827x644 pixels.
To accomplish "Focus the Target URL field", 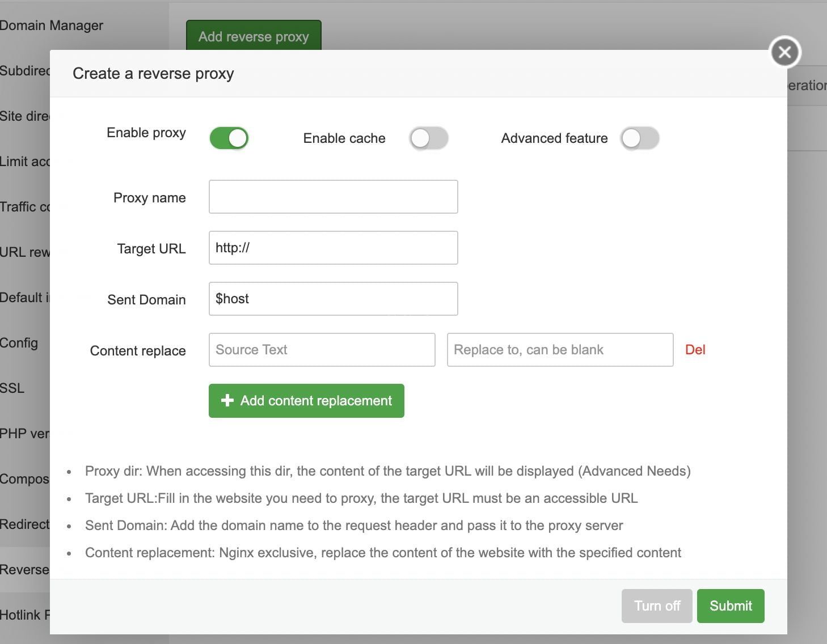I will (x=333, y=248).
